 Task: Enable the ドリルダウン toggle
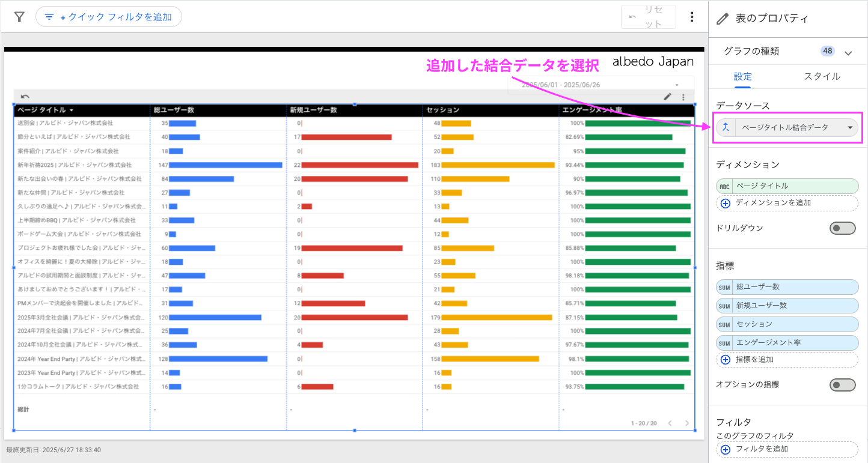pyautogui.click(x=843, y=228)
